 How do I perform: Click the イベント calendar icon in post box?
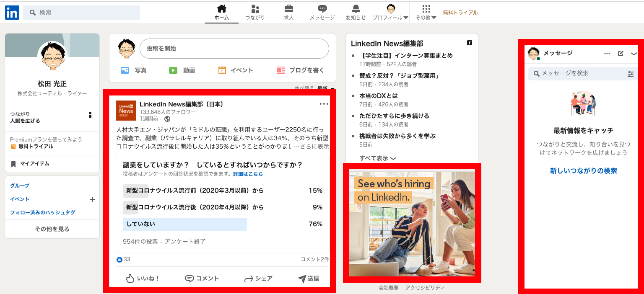[222, 70]
